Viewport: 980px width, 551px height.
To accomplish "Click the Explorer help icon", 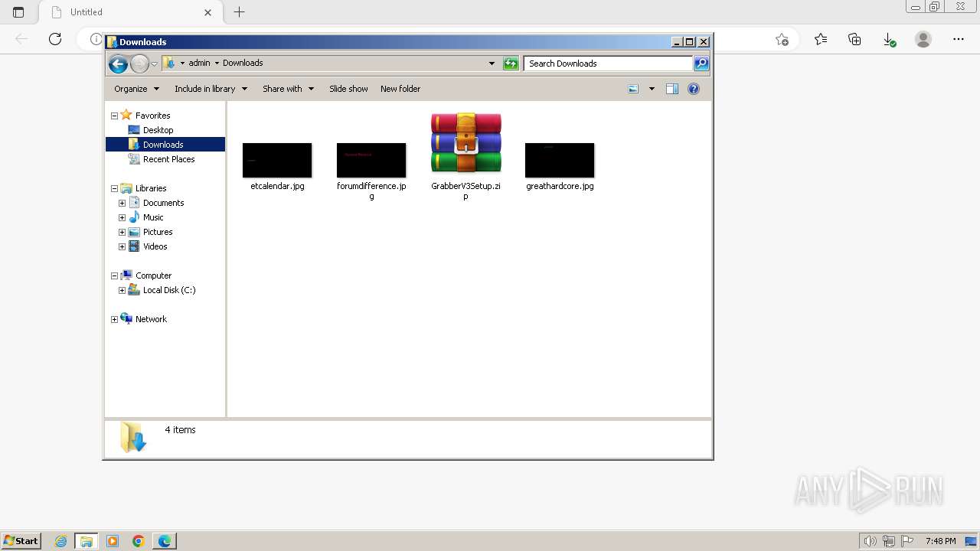I will [694, 89].
